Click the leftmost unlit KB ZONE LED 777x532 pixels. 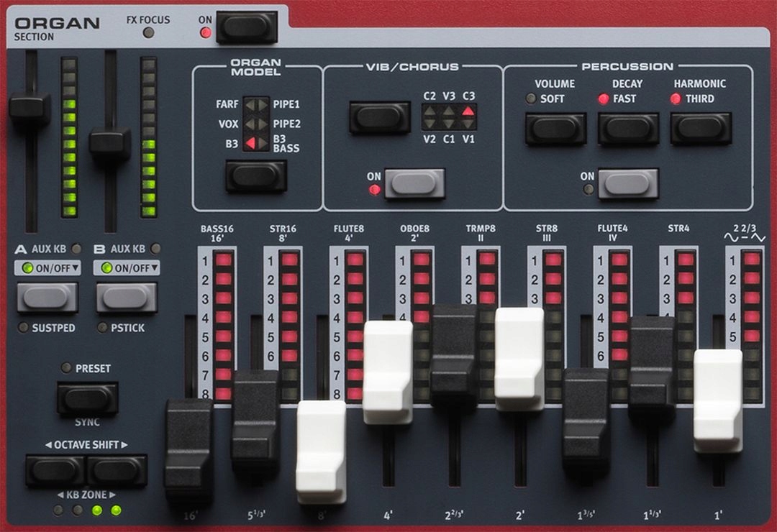58,510
